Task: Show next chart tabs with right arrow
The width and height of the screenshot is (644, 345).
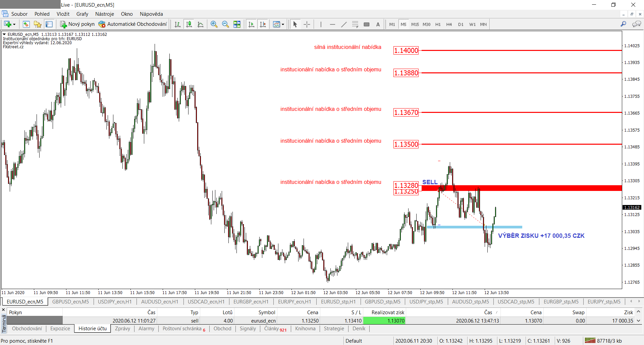Action: coord(639,301)
